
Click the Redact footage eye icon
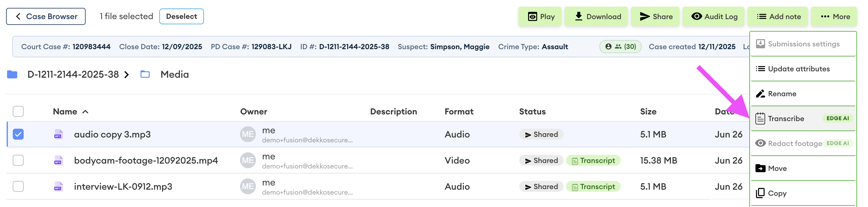click(760, 143)
